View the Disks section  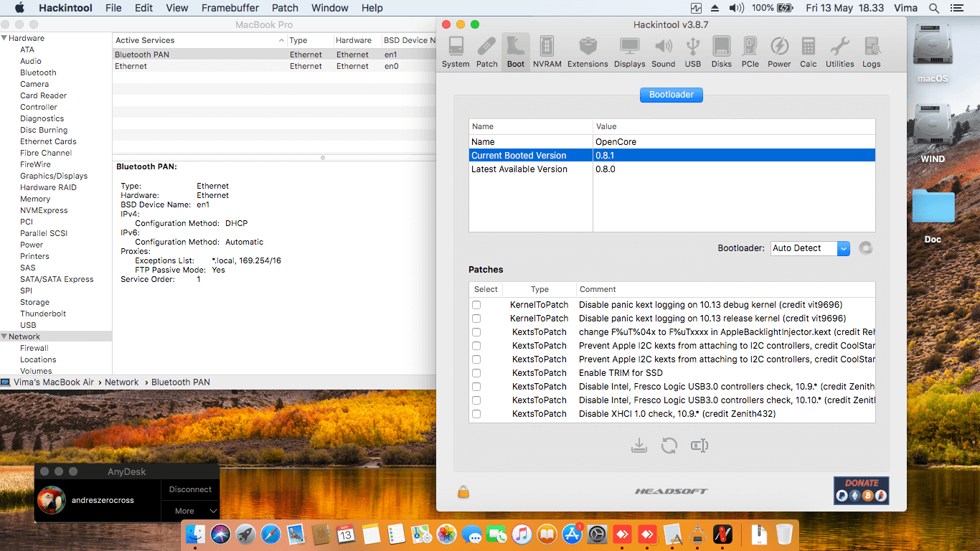point(722,52)
